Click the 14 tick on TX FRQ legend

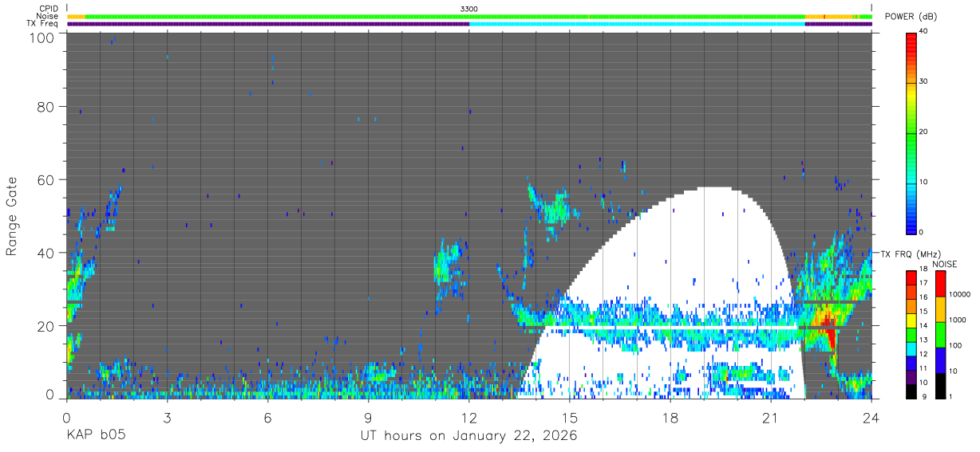pyautogui.click(x=923, y=326)
